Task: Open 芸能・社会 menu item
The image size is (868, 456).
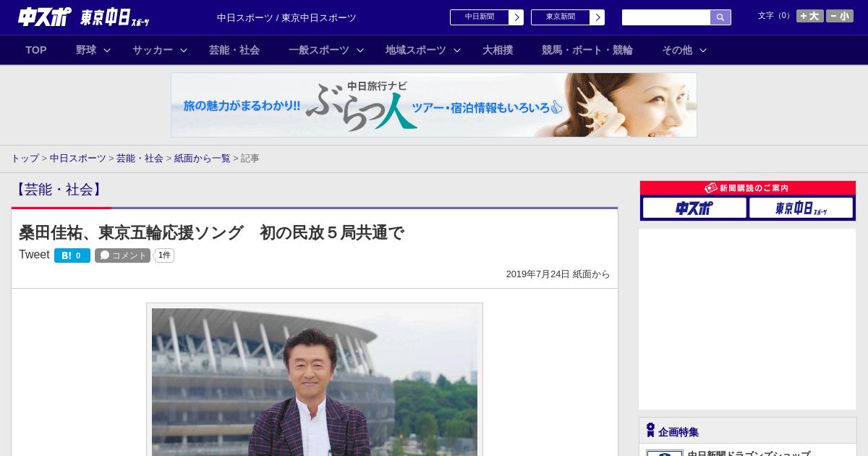Action: tap(234, 50)
